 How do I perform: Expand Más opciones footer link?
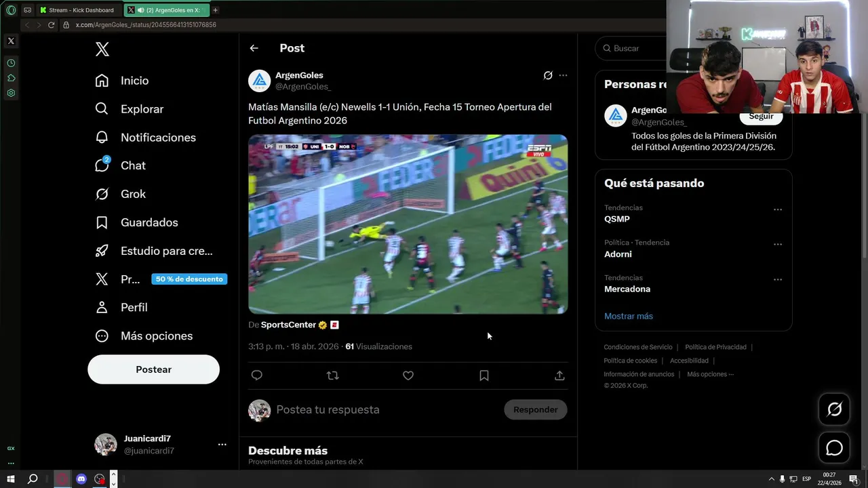[710, 374]
